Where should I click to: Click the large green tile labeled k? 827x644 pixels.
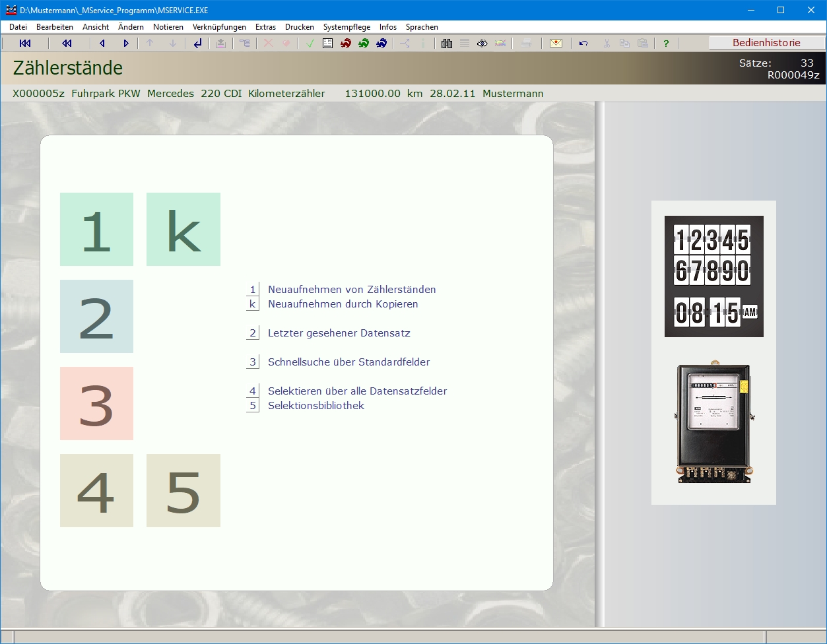[183, 230]
